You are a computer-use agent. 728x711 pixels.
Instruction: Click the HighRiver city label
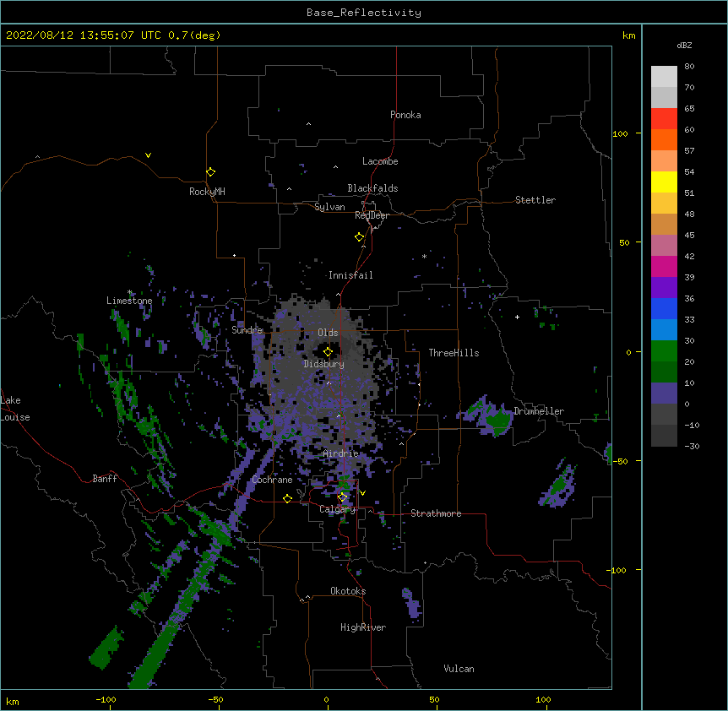click(x=363, y=627)
